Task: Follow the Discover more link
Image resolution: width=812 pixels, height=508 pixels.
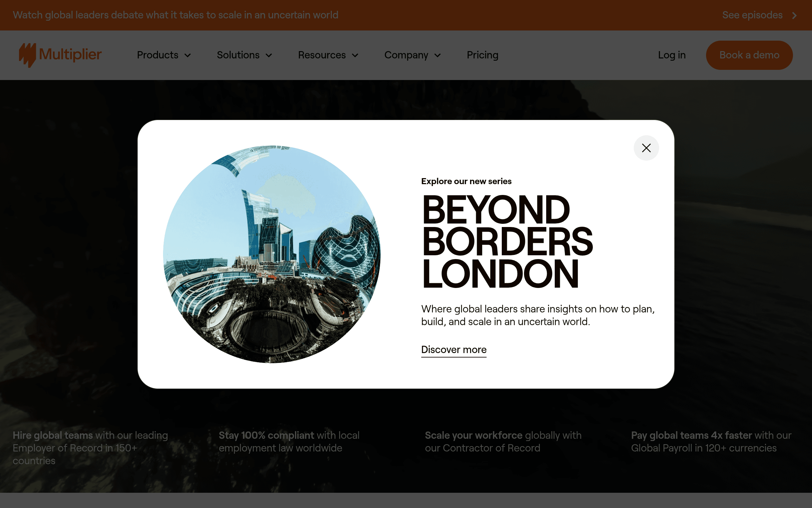Action: pyautogui.click(x=454, y=350)
